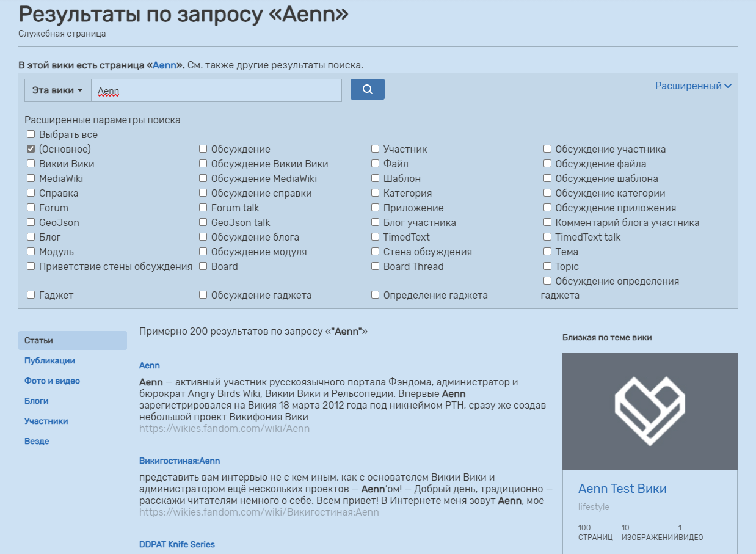Select the «Блоги» tab
This screenshot has width=756, height=554.
[x=37, y=401]
